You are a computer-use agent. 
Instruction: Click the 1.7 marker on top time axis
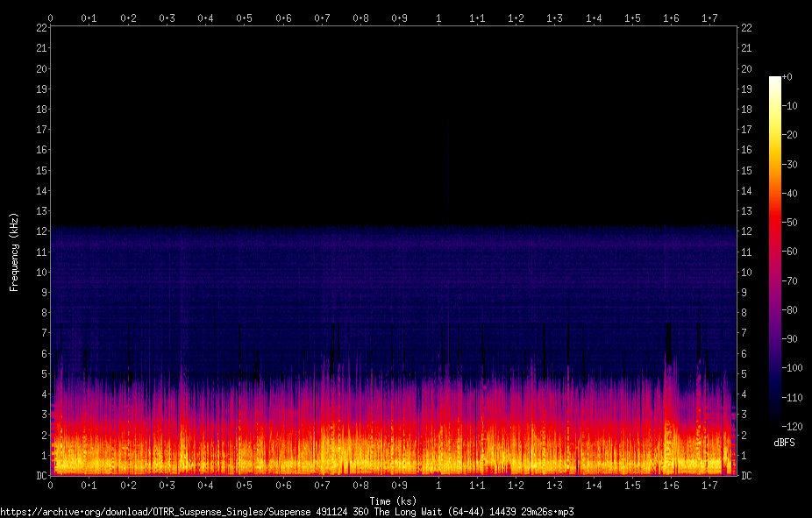pyautogui.click(x=709, y=18)
